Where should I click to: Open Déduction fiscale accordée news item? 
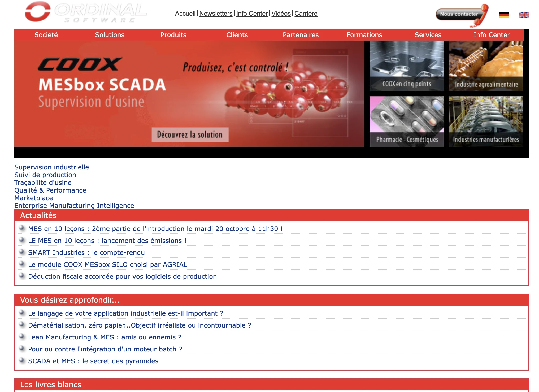(123, 277)
